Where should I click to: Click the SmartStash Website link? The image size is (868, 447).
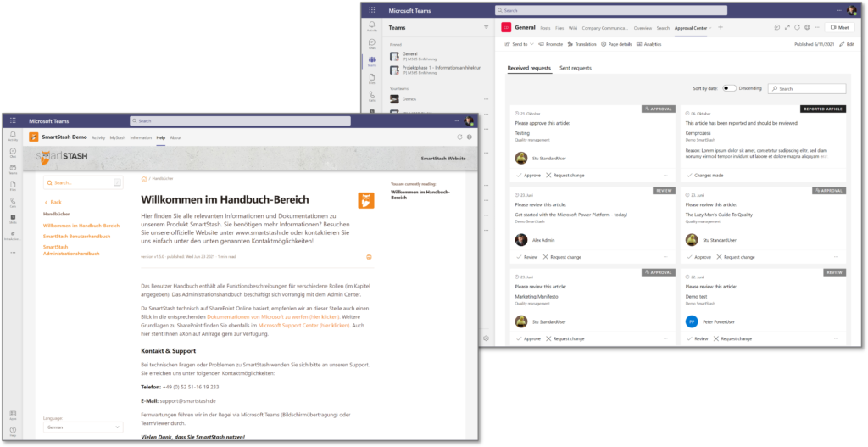[x=442, y=159]
